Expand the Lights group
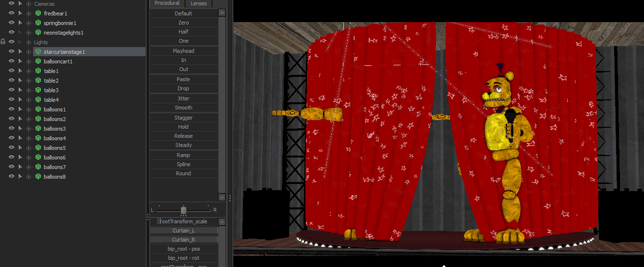 click(x=29, y=42)
